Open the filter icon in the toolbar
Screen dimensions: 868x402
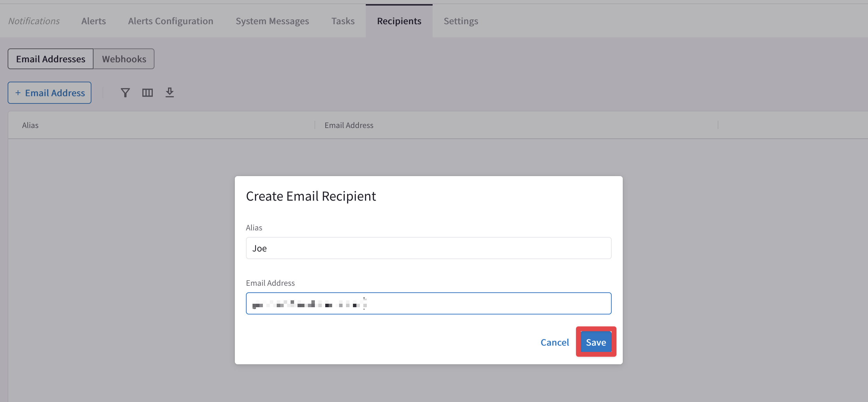(125, 93)
